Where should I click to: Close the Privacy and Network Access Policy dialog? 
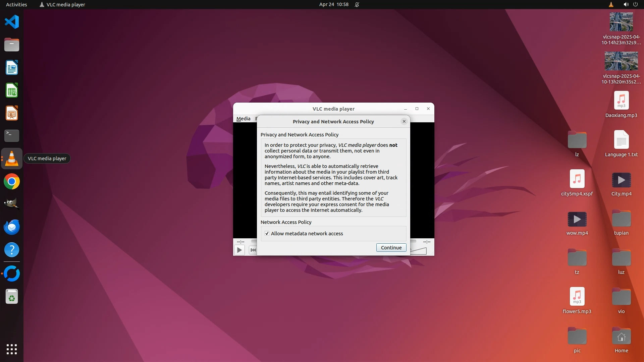[404, 121]
